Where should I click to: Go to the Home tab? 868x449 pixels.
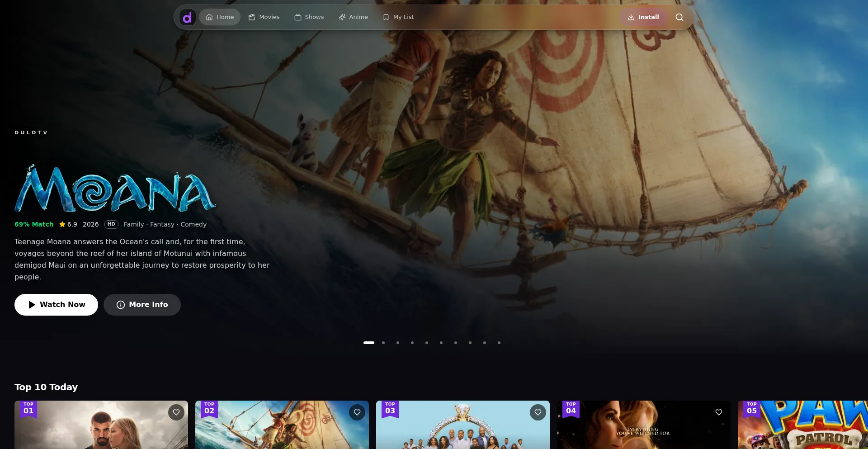point(220,17)
